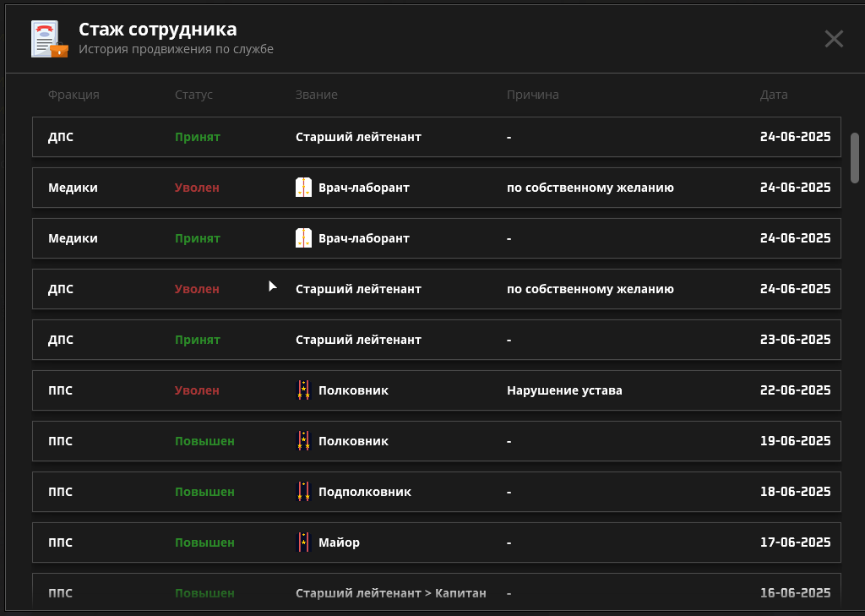Click the Стаж сотрудника title
865x616 pixels.
point(158,29)
